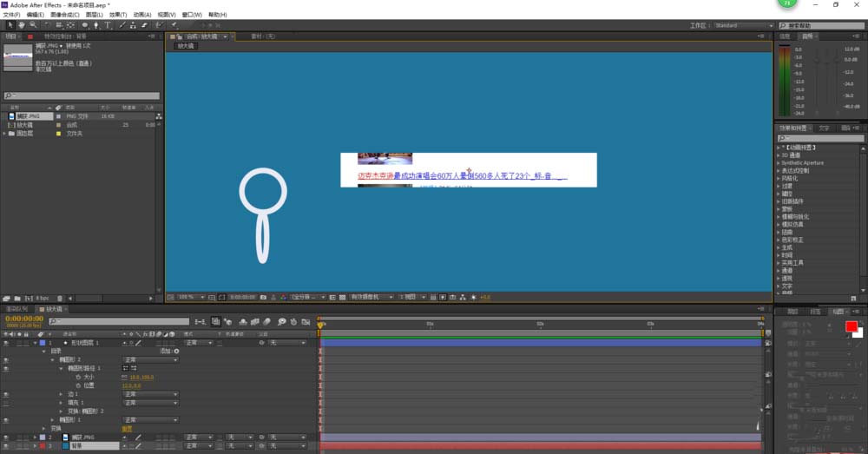Hide layer 2 捕获.PNG eye toggle
Image resolution: width=868 pixels, height=454 pixels.
6,438
